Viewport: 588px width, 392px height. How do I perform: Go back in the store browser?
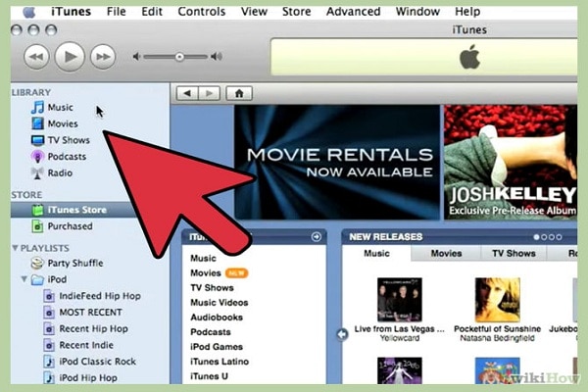[187, 93]
